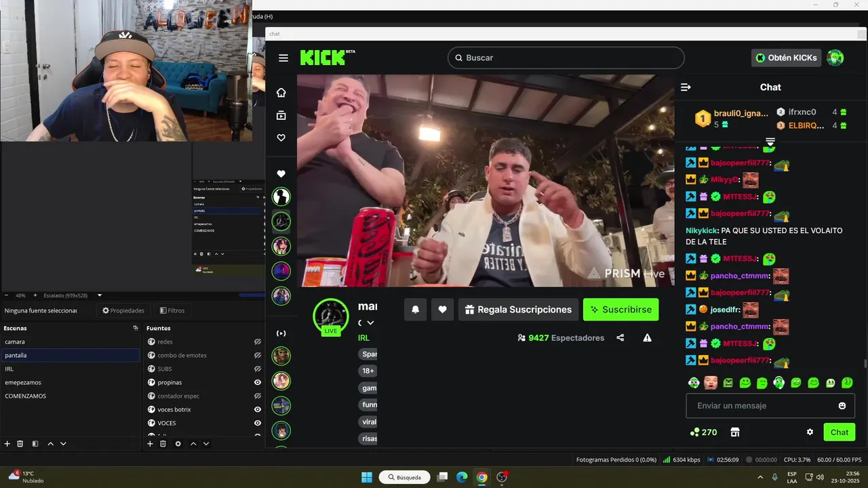The image size is (868, 488).
Task: Add a new scene with plus icon
Action: (7, 444)
